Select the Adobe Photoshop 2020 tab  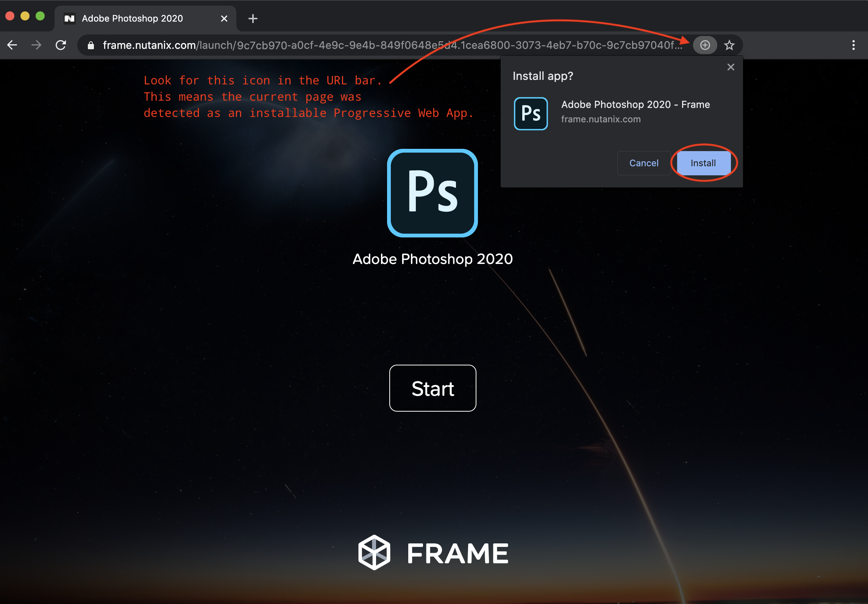coord(132,18)
